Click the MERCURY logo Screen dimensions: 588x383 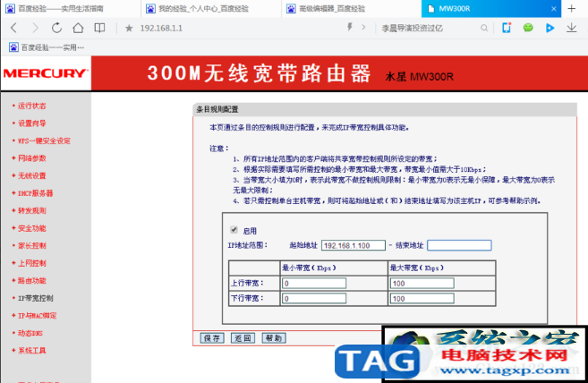(46, 73)
